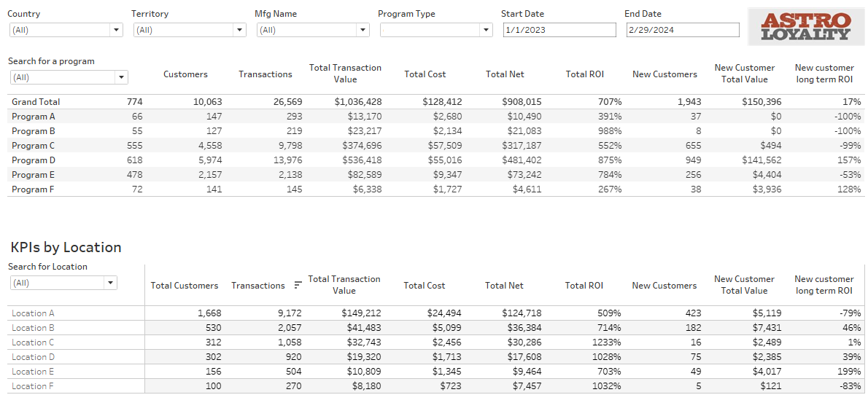Select Location F in the location table
Image resolution: width=868 pixels, height=411 pixels.
(x=33, y=386)
